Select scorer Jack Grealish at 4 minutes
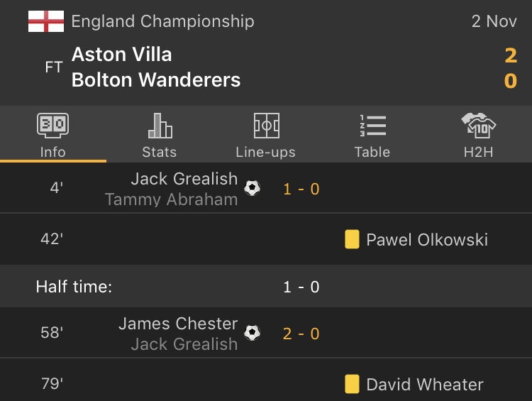The image size is (532, 401). click(184, 179)
